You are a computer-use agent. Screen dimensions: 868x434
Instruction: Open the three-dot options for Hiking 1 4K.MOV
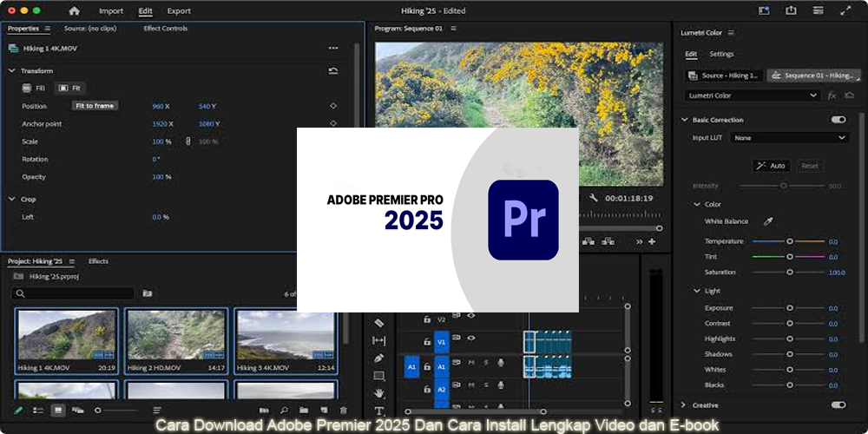pyautogui.click(x=333, y=48)
